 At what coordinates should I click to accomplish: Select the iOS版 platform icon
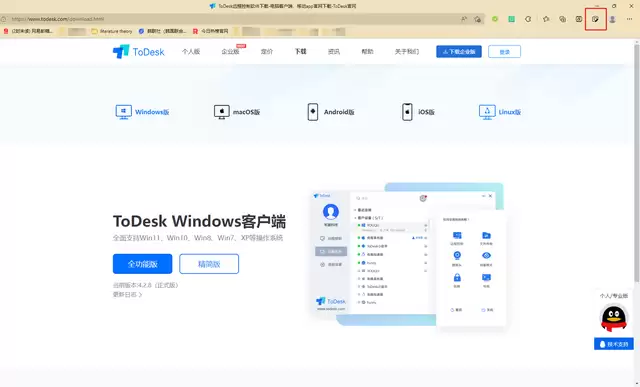407,111
